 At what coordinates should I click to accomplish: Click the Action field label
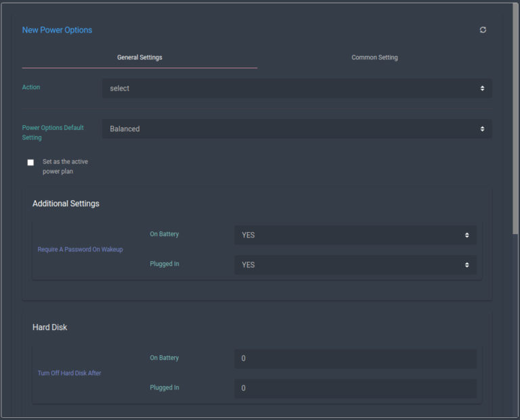31,87
